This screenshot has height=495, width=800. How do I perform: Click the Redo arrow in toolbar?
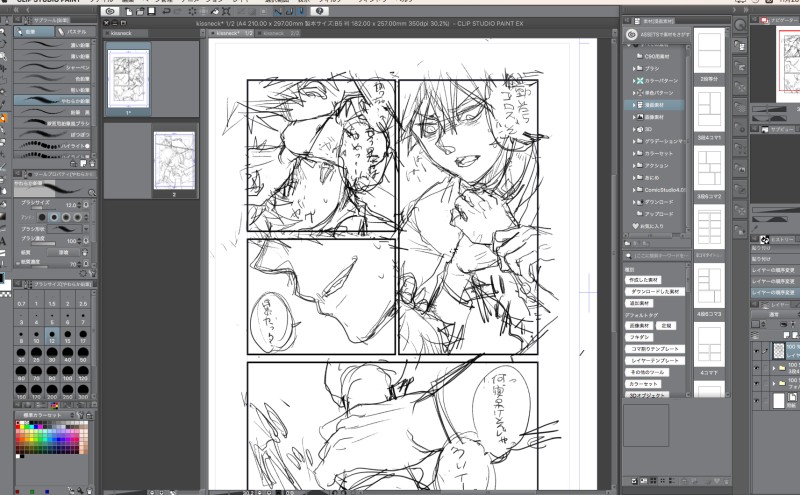(178, 11)
